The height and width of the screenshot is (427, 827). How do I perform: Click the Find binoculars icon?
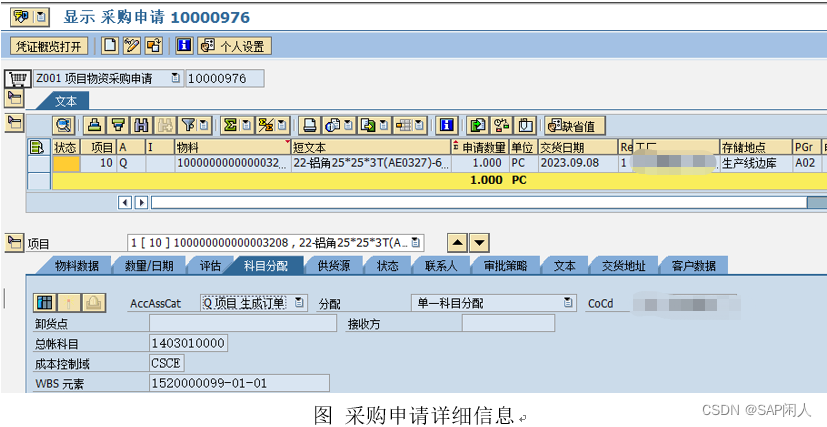pos(141,125)
